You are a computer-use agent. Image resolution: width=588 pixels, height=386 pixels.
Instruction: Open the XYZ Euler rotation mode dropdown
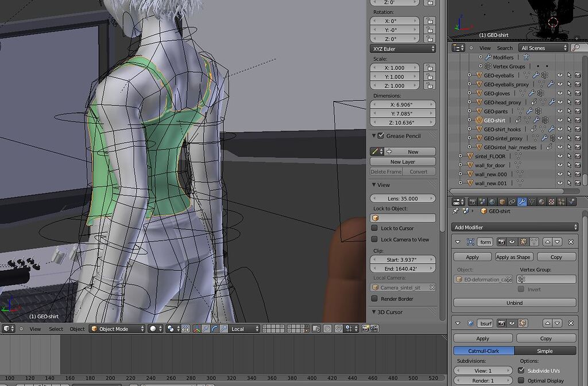click(403, 49)
